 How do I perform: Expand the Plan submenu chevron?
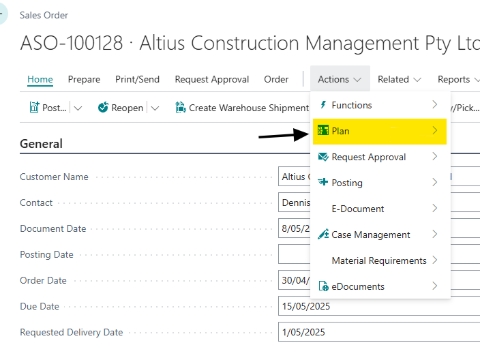tap(434, 130)
